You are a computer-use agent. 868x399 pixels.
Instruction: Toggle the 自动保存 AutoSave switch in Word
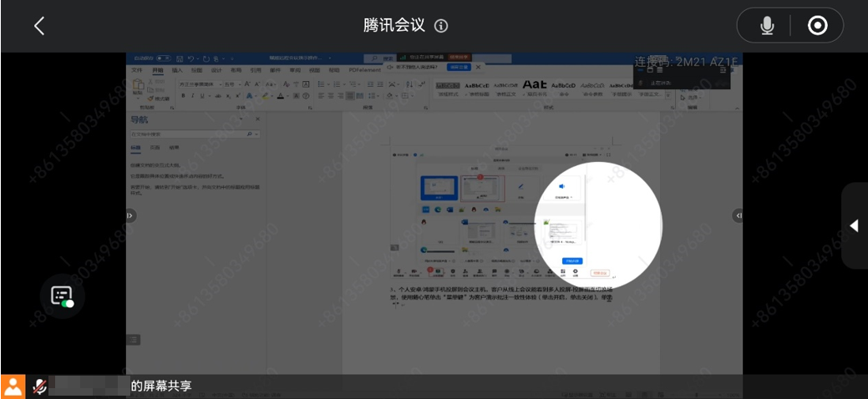pos(165,58)
